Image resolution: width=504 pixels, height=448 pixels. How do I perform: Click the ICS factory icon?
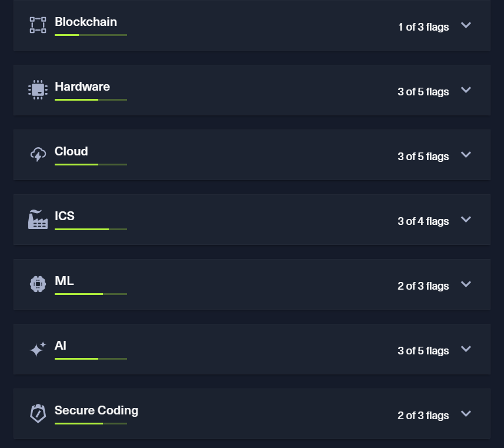[38, 219]
